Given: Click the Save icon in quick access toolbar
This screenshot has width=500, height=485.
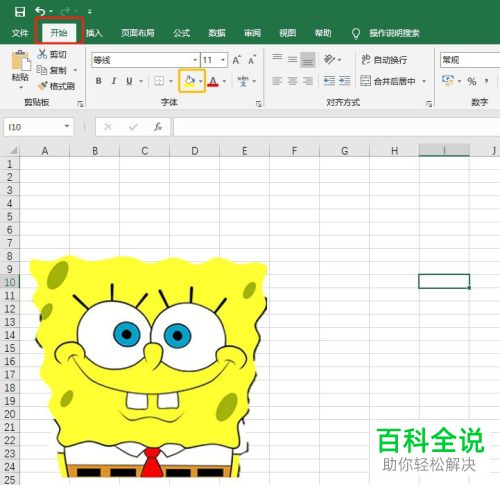Looking at the screenshot, I should click(x=20, y=12).
